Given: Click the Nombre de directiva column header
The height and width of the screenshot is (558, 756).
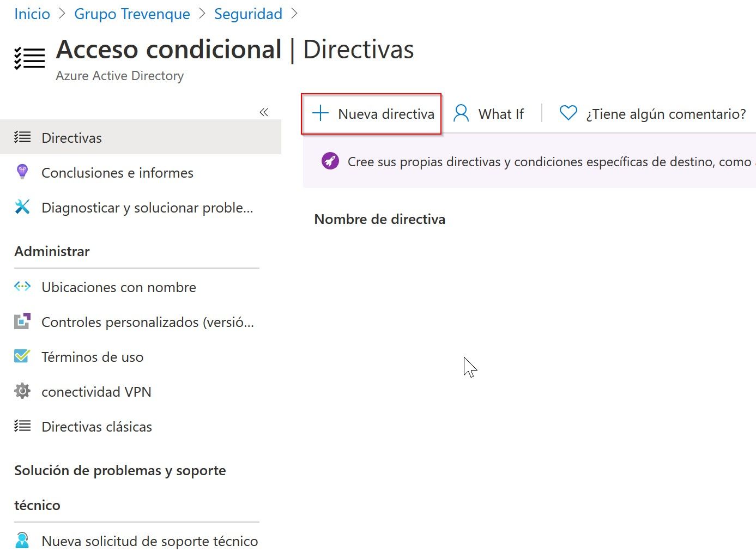Looking at the screenshot, I should [379, 219].
